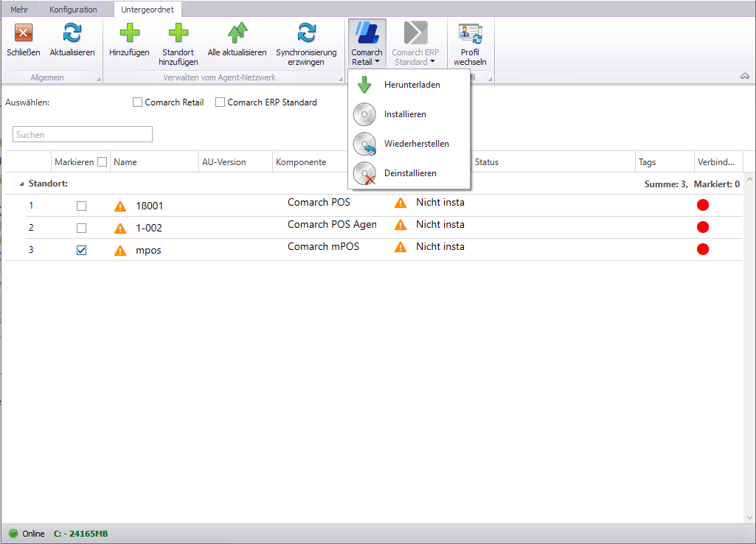The width and height of the screenshot is (756, 544).
Task: Click status warning icon in Comarch POS Agen row
Action: [x=400, y=225]
